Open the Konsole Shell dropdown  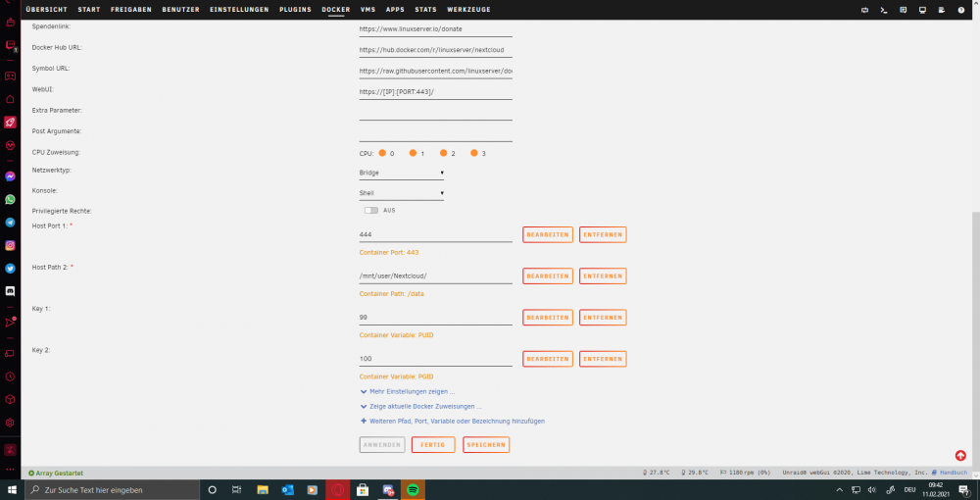(401, 193)
